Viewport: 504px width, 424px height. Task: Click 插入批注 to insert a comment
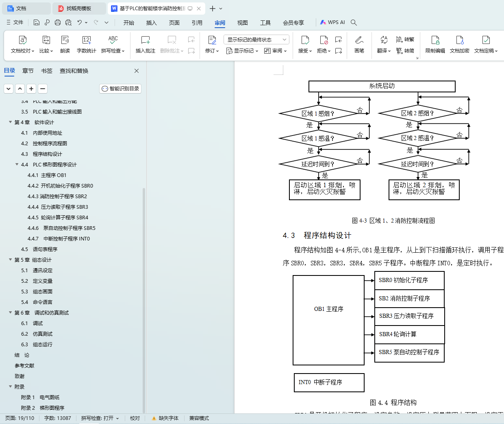click(x=146, y=45)
